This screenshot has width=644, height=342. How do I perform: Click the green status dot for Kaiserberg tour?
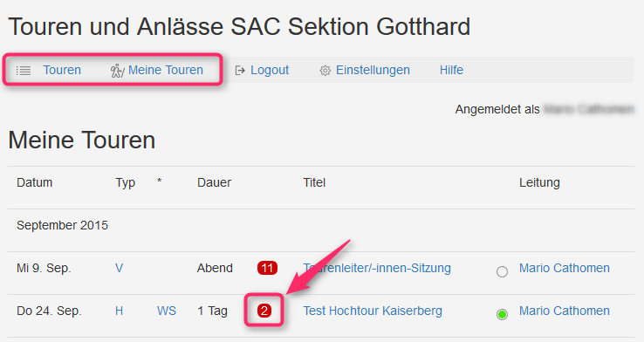click(502, 314)
